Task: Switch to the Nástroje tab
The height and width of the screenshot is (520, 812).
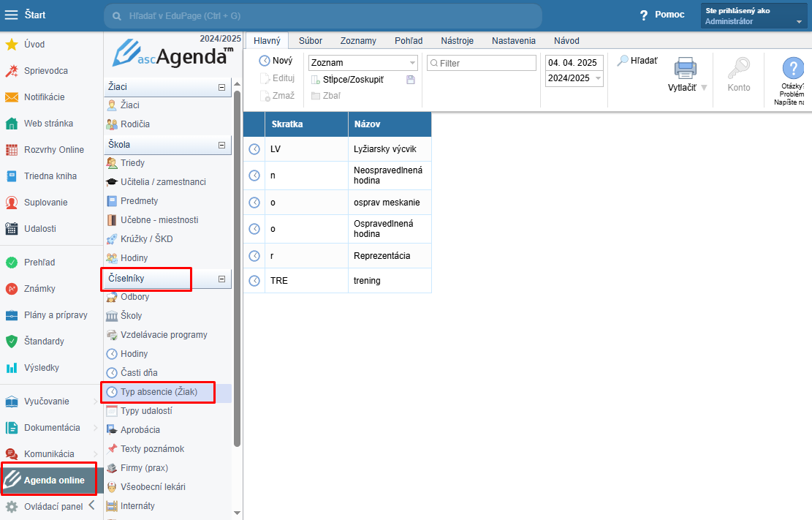Action: point(457,41)
